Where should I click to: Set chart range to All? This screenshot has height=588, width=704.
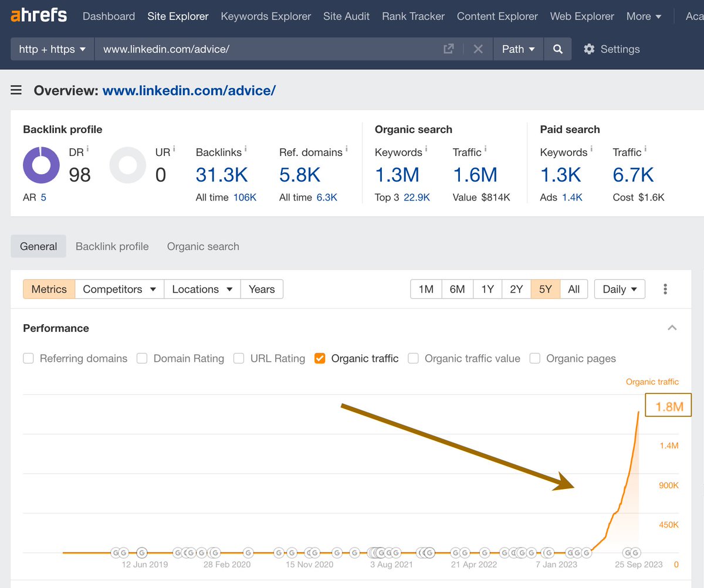pyautogui.click(x=574, y=289)
